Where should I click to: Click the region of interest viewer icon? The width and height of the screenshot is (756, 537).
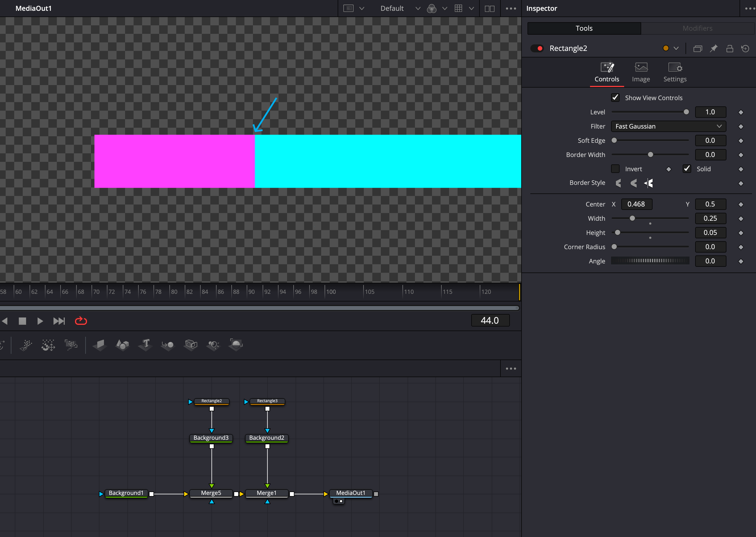click(x=348, y=8)
